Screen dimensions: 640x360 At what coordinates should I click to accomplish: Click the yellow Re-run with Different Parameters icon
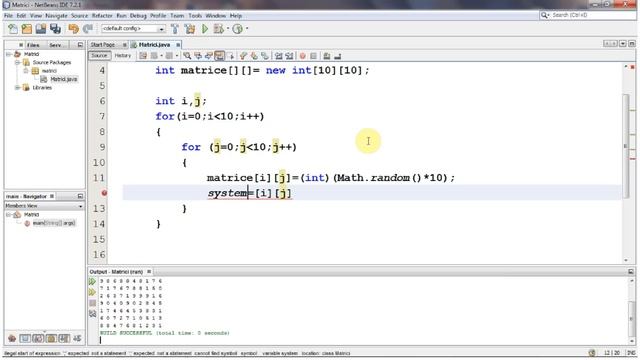pyautogui.click(x=92, y=292)
